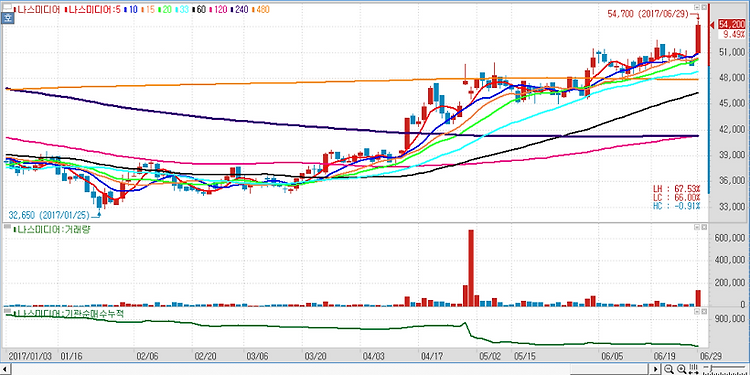Click the 05/15 date axis label
750x375 pixels.
point(524,356)
